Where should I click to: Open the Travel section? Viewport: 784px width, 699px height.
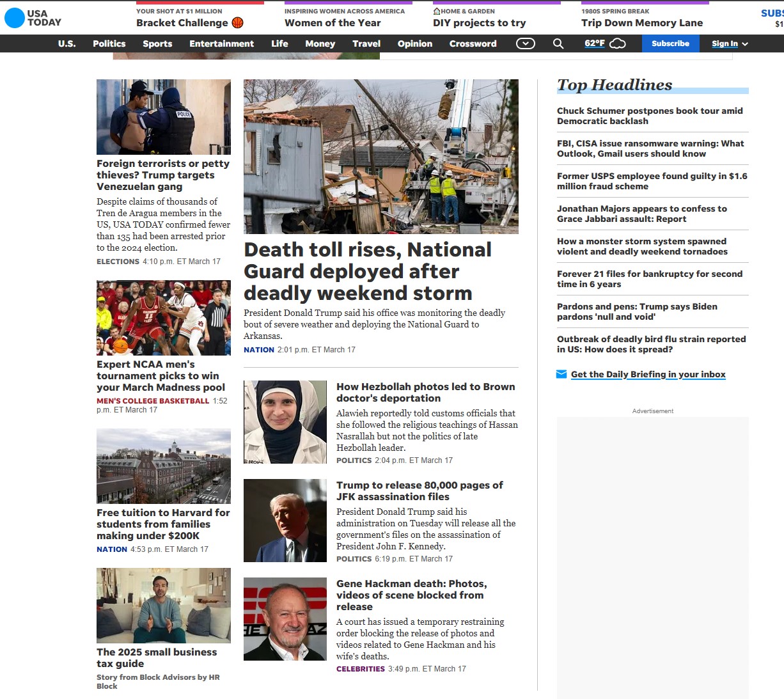tap(366, 43)
